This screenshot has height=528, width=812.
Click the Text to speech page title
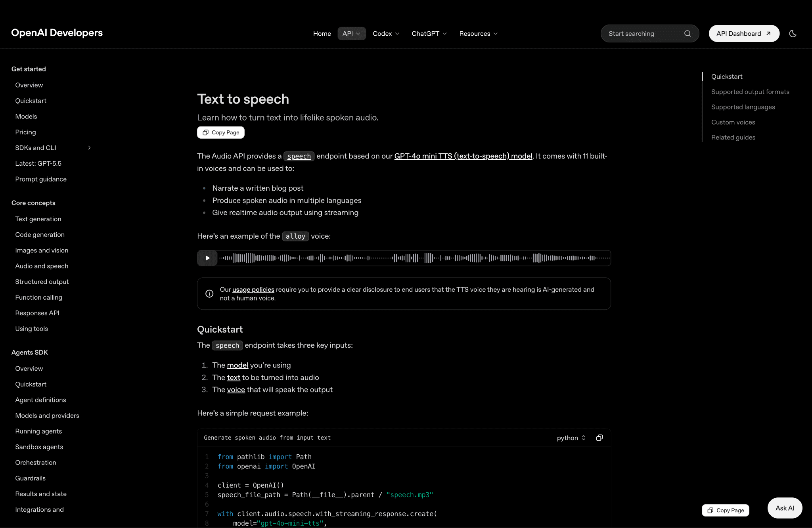click(243, 99)
